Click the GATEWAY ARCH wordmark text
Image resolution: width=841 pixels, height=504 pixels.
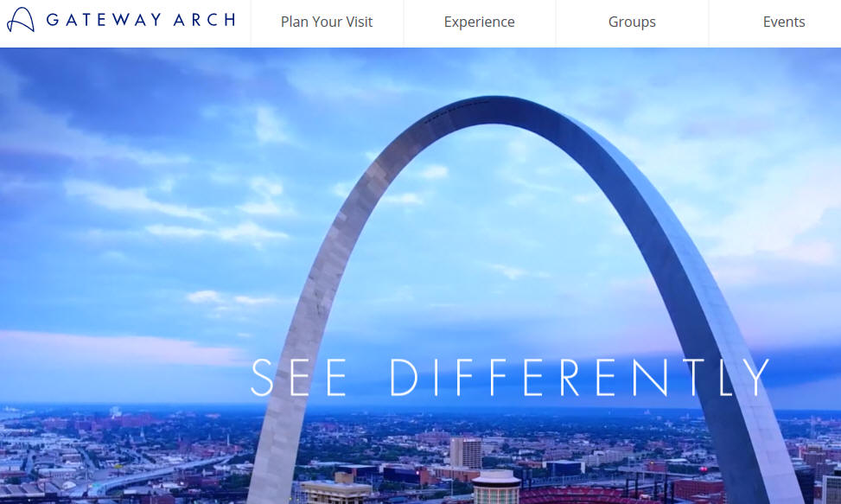141,20
